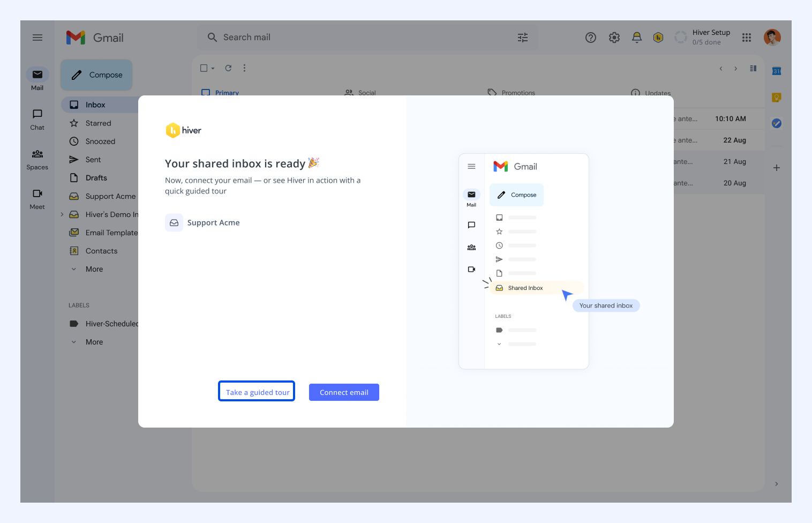Toggle split pane view icon
The width and height of the screenshot is (812, 523).
753,69
